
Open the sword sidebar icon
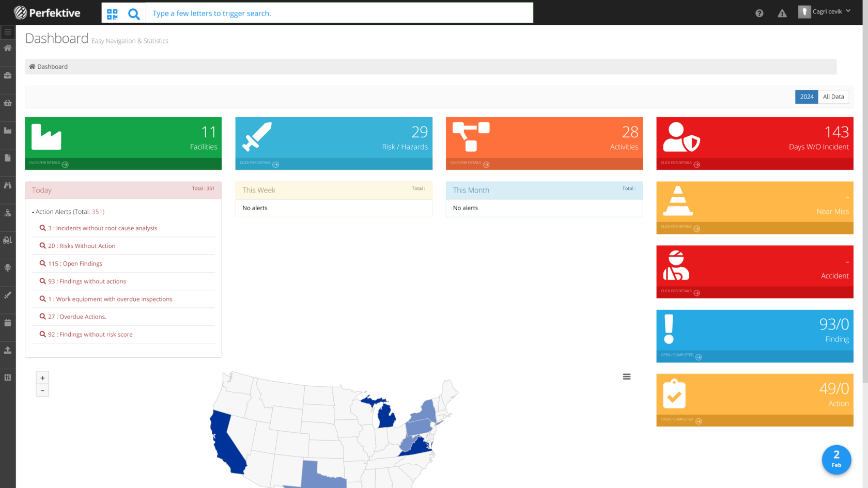click(x=8, y=295)
